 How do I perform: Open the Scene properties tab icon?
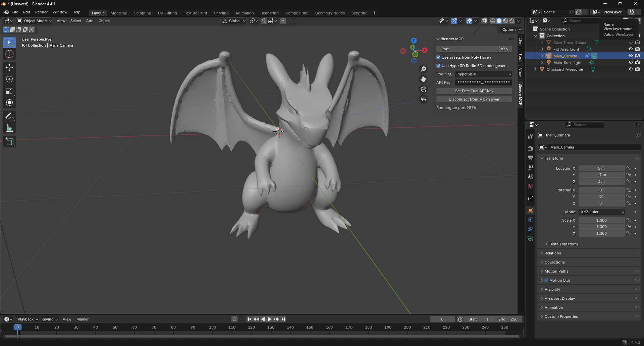[x=530, y=176]
